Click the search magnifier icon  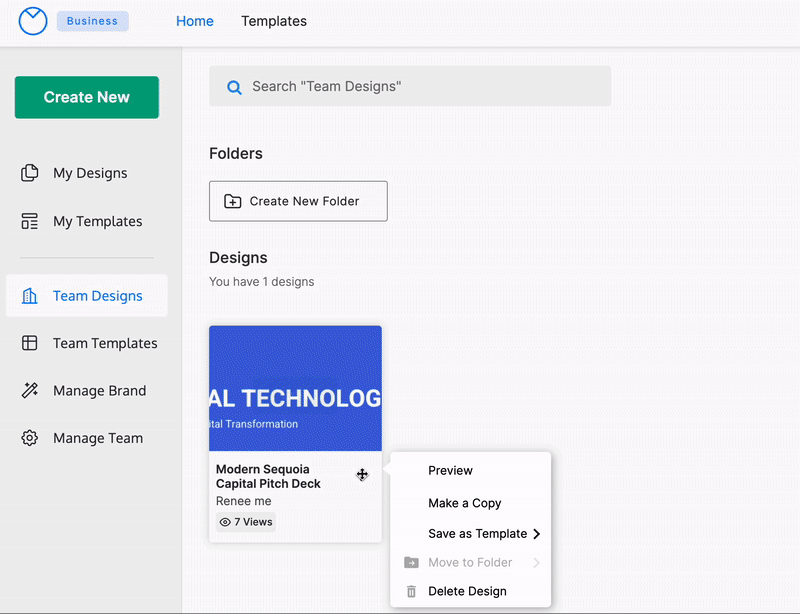tap(234, 87)
